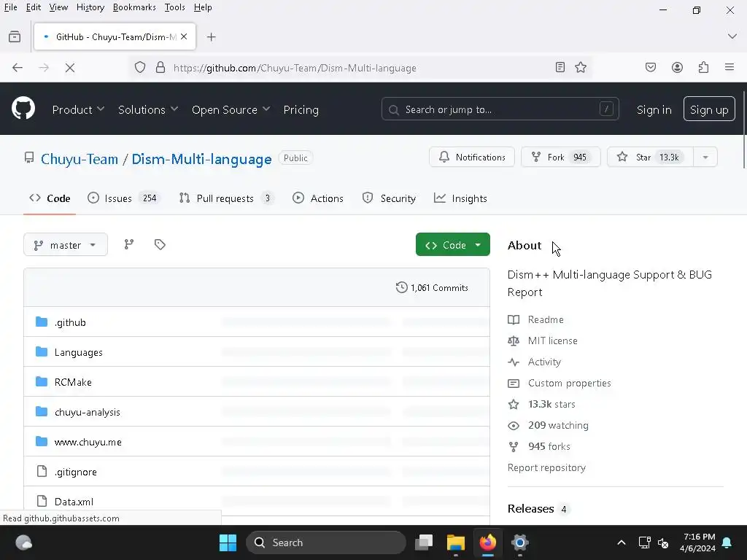Open the GitHub homepage logo

23,109
